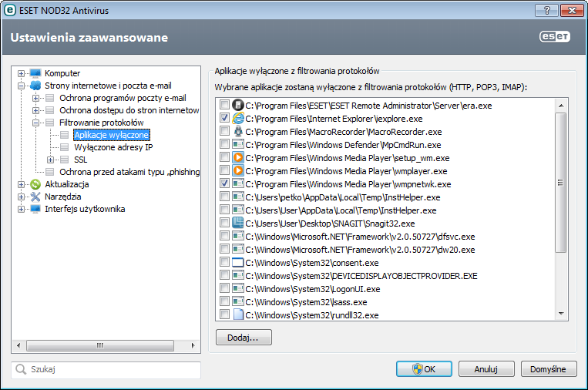This screenshot has height=390, width=588.
Task: Click the MacroRecorder.exe application icon
Action: tap(238, 131)
